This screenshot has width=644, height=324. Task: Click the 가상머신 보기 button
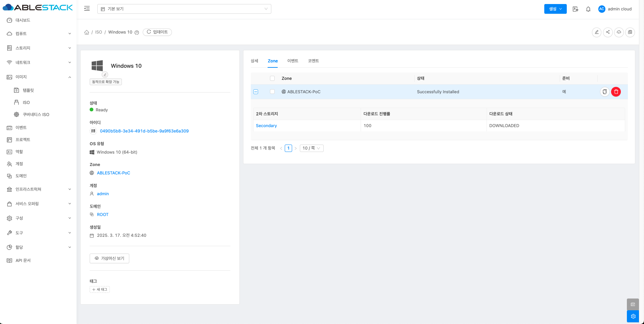(x=109, y=258)
